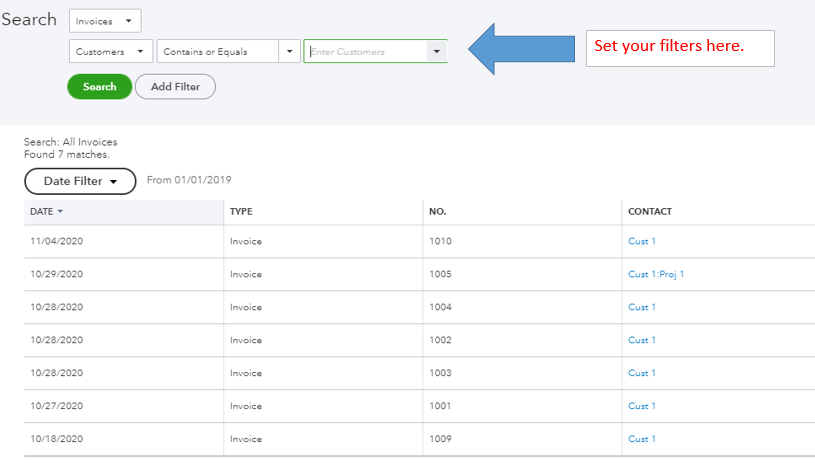Open Cust 1 link for invoice 1010

[642, 241]
